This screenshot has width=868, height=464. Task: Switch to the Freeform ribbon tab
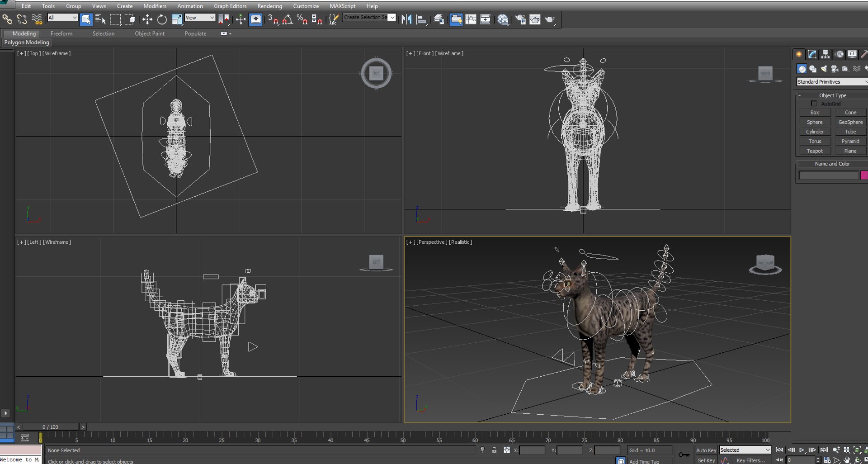(61, 33)
